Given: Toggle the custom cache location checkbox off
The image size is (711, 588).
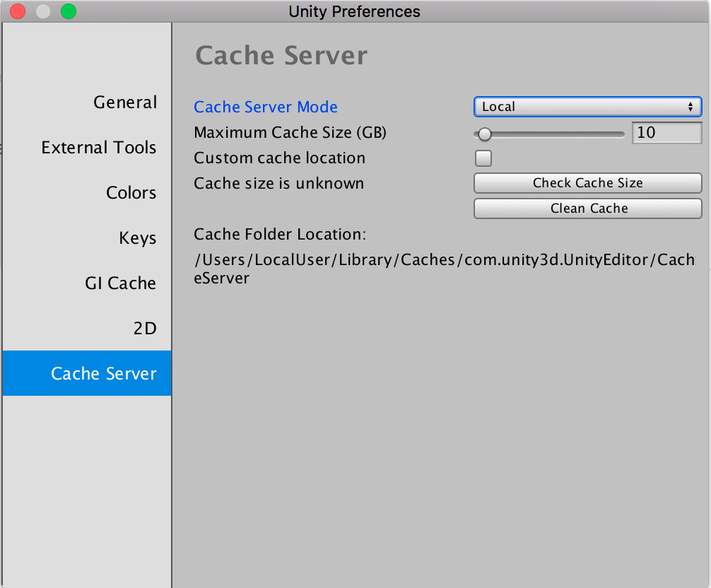Looking at the screenshot, I should tap(483, 158).
